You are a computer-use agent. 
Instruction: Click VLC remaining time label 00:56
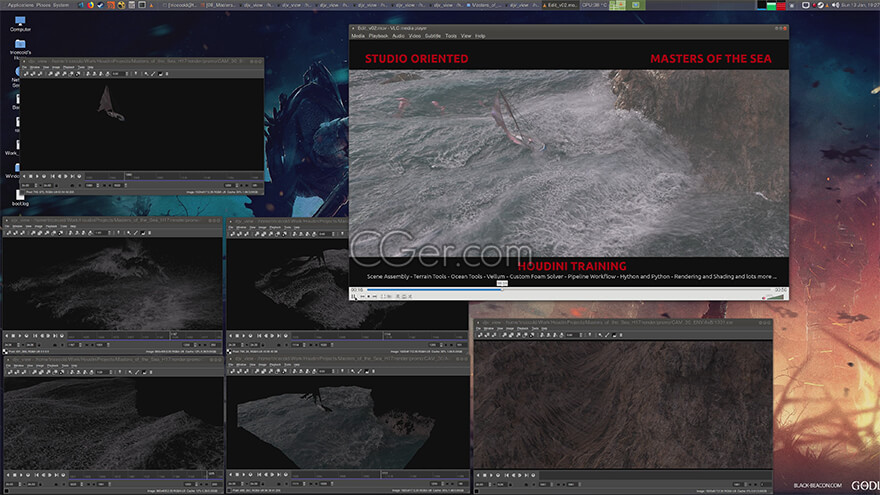[x=780, y=290]
